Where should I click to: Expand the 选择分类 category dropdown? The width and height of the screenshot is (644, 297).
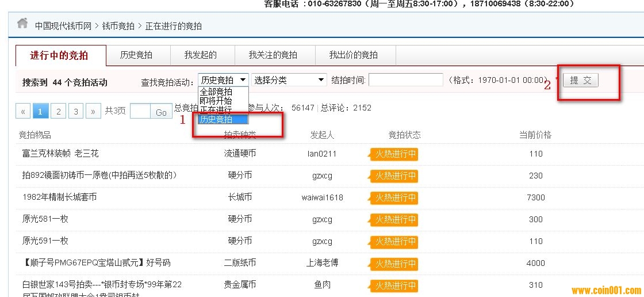pos(289,80)
